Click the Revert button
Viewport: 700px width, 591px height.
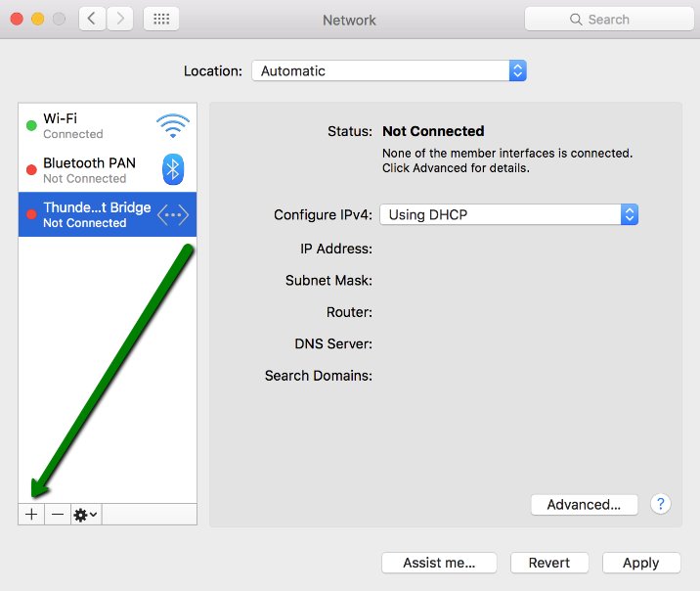tap(548, 563)
